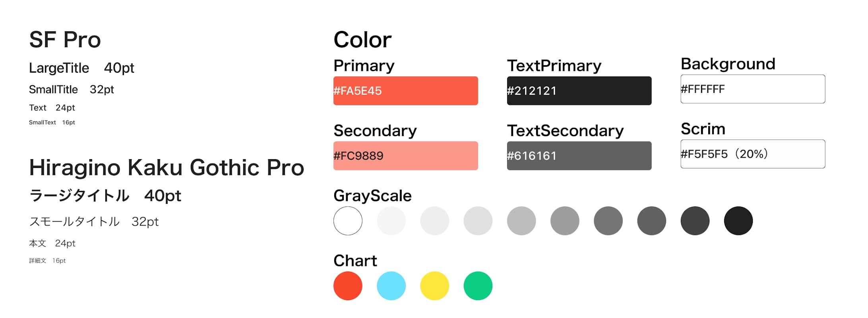This screenshot has width=868, height=318.
Task: Click the white outlined GrayScale circle
Action: pos(348,221)
